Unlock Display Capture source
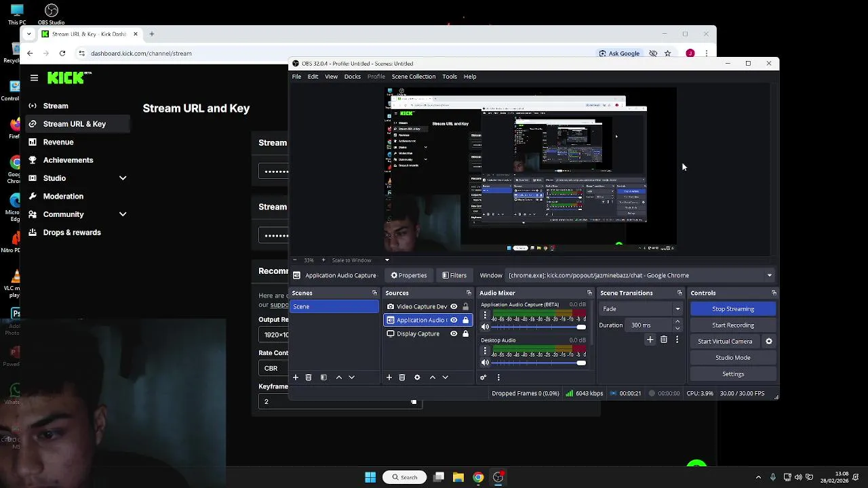Viewport: 868px width, 488px height. [x=465, y=333]
